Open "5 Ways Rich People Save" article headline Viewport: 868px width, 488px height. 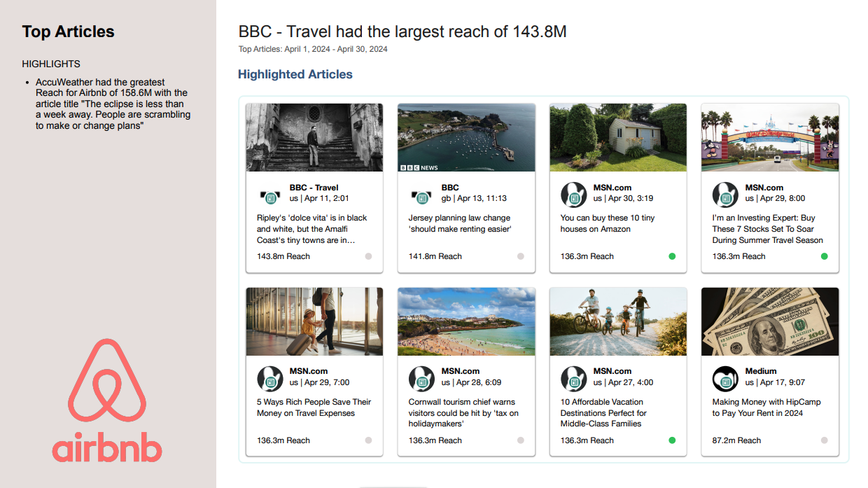(314, 407)
